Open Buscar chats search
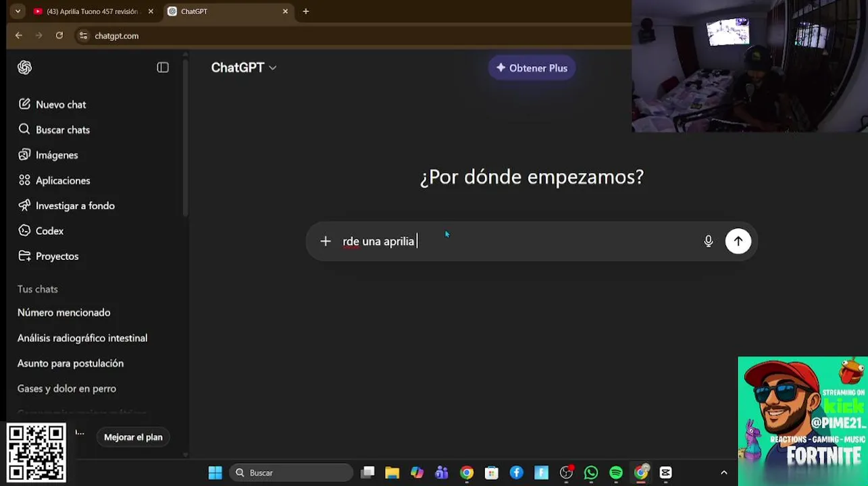Screen dimensions: 868x486 point(54,130)
